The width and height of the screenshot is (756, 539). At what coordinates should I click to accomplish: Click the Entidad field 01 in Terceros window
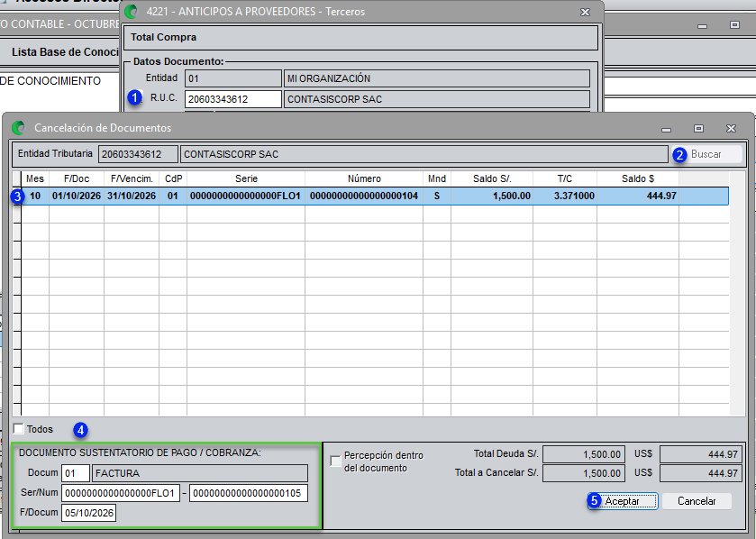[232, 78]
